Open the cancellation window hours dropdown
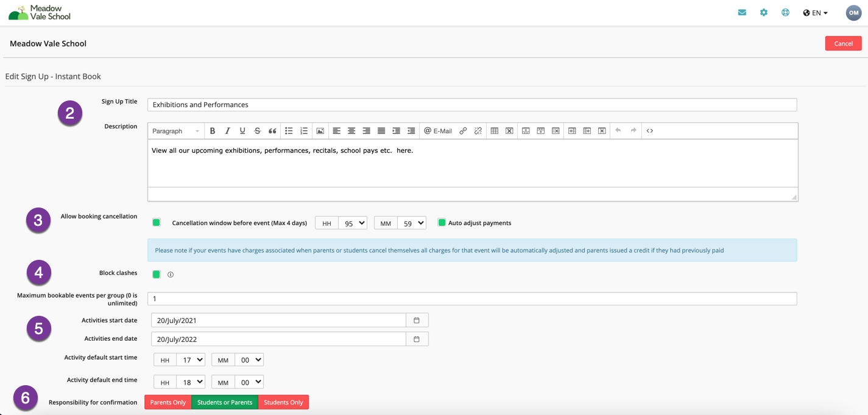This screenshot has height=415, width=868. click(x=353, y=223)
